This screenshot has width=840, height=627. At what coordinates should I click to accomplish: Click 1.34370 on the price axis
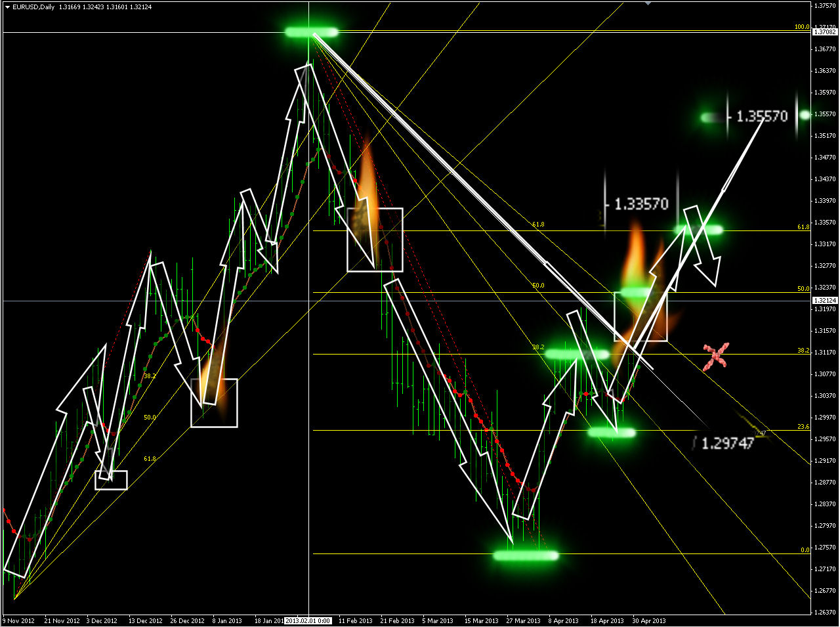click(826, 179)
